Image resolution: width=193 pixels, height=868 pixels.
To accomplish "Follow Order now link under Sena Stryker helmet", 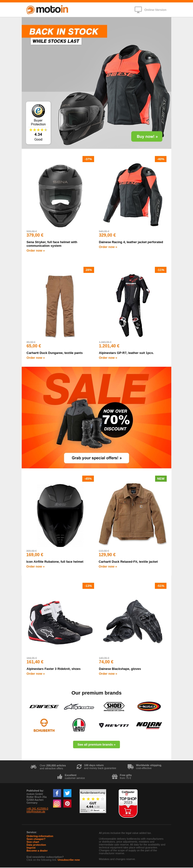I will pos(36,251).
